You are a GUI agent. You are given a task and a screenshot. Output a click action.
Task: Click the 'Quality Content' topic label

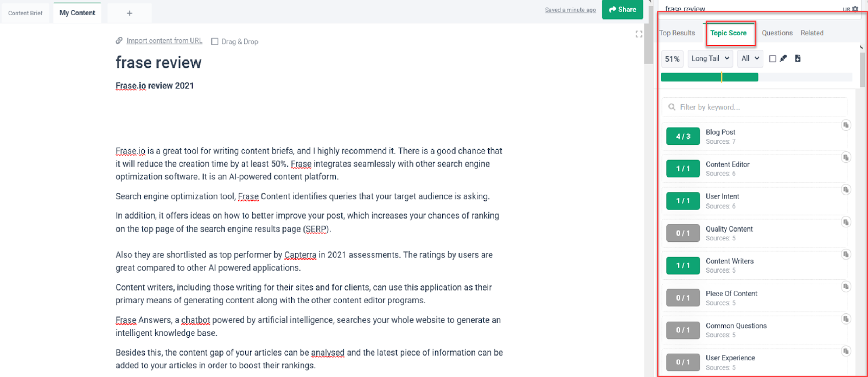pos(729,229)
